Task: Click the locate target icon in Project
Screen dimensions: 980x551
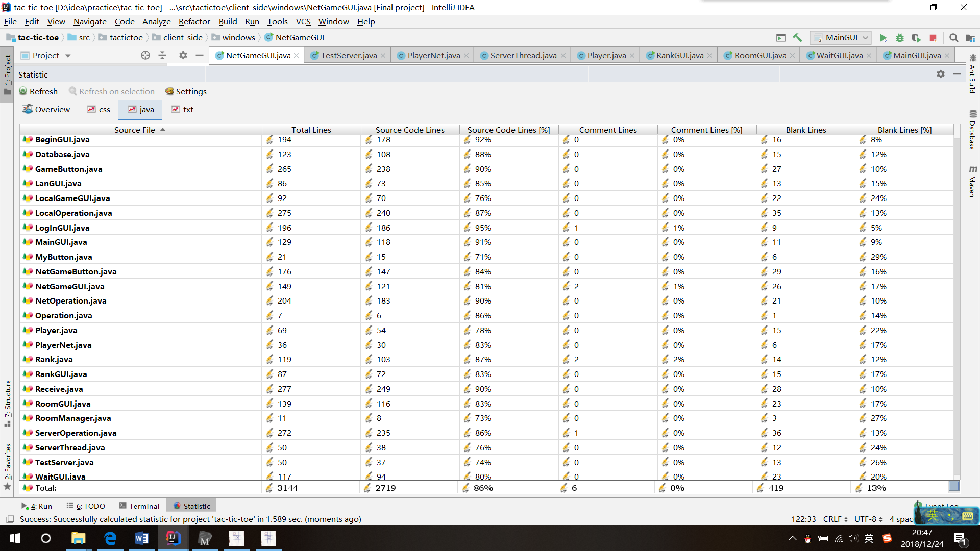Action: [x=145, y=55]
